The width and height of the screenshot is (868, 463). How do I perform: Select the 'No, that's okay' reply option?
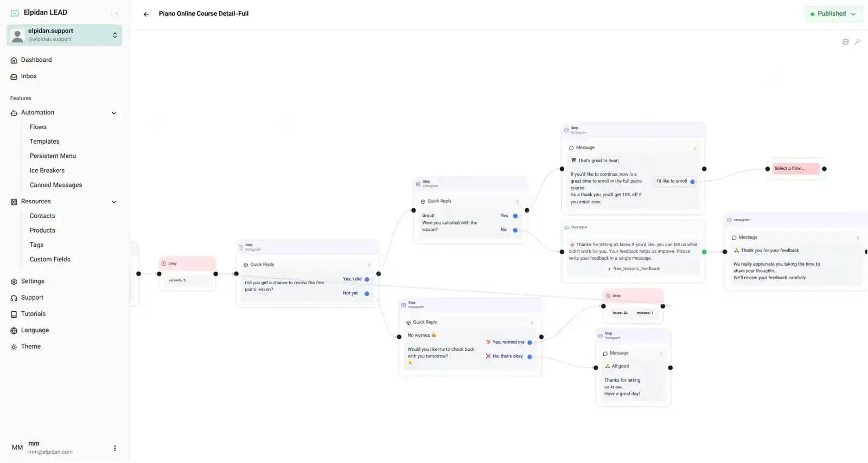coord(504,356)
